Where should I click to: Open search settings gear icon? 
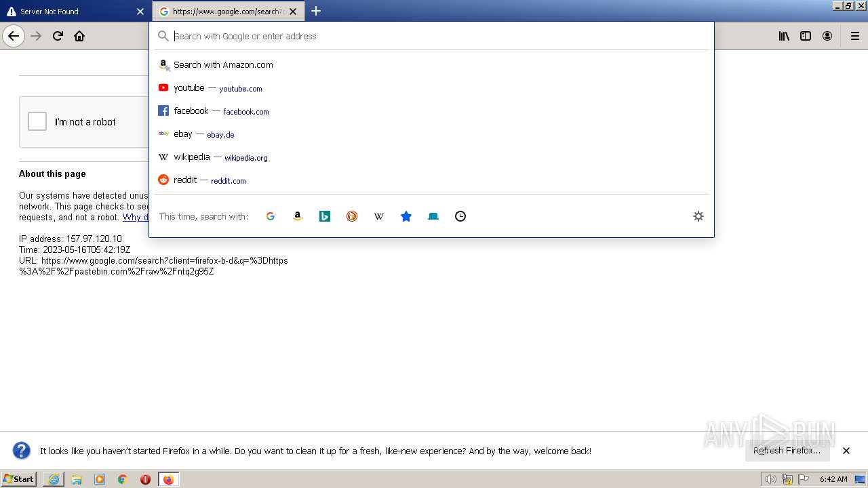698,216
